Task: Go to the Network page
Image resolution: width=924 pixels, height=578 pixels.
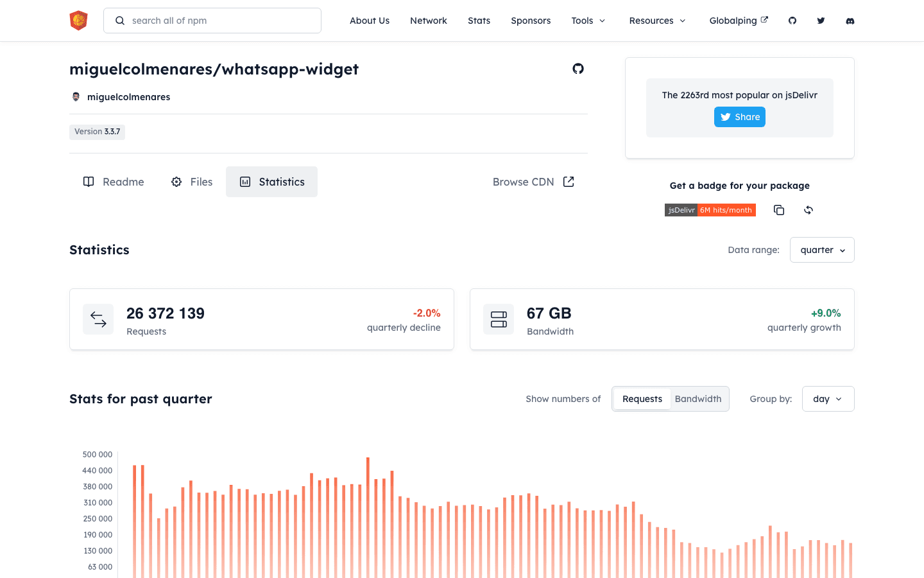Action: [429, 21]
